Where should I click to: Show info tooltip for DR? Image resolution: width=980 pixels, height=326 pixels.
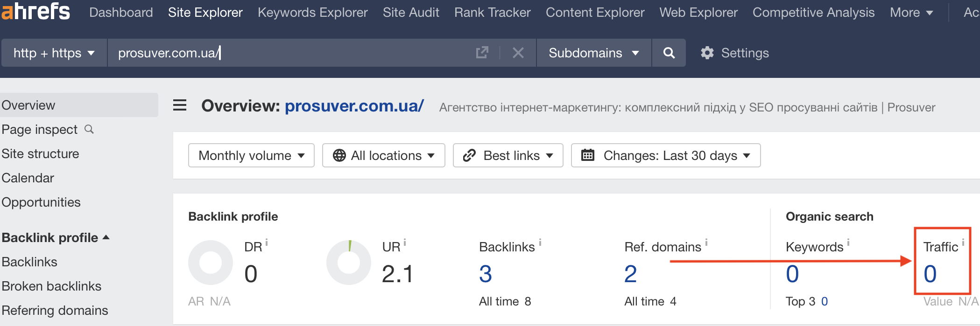click(267, 242)
